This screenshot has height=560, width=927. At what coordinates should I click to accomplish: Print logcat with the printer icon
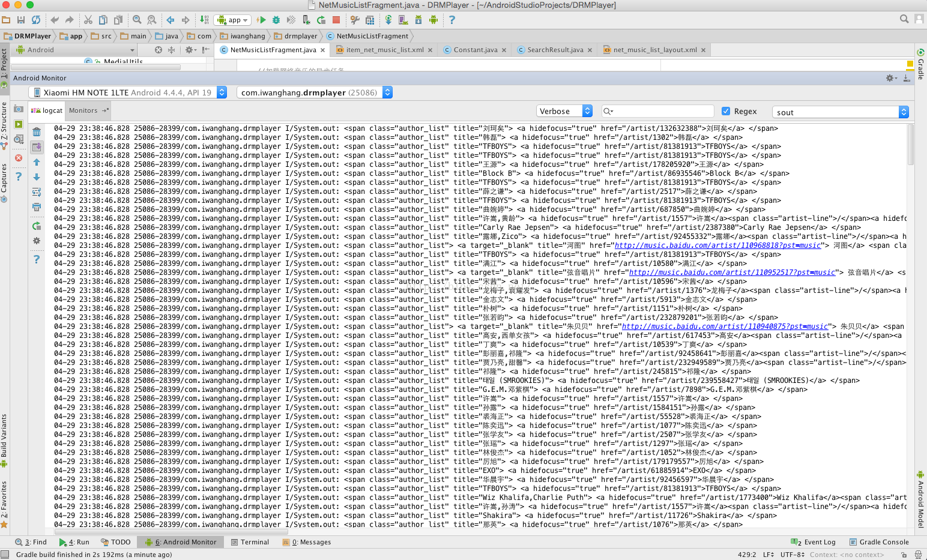pos(37,207)
